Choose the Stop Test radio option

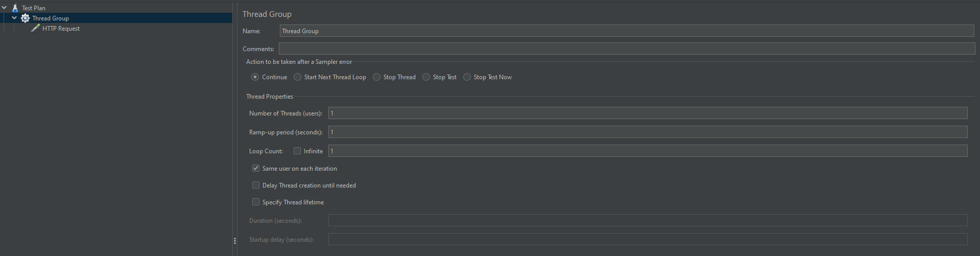point(426,77)
